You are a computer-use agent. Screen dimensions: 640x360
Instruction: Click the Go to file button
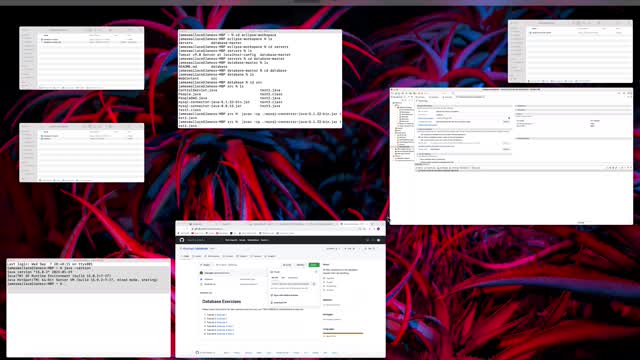287,265
